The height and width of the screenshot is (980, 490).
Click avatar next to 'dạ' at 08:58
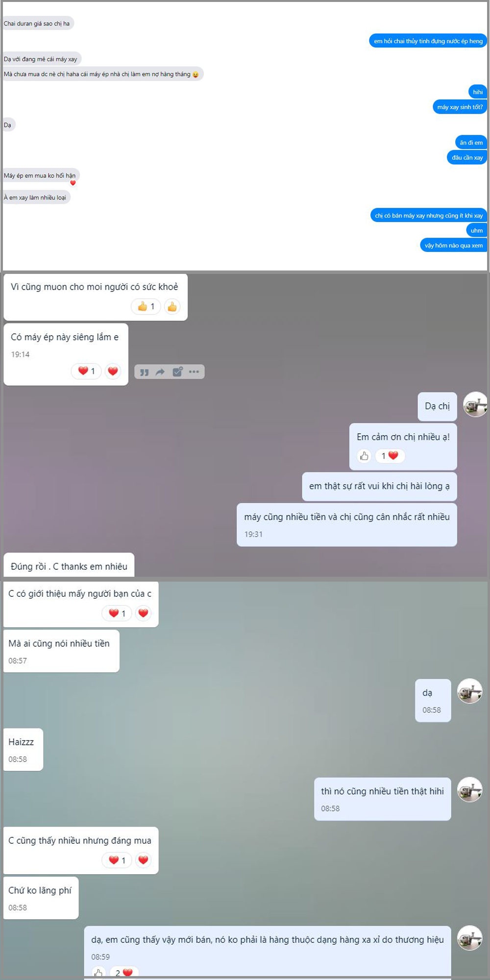tap(470, 691)
